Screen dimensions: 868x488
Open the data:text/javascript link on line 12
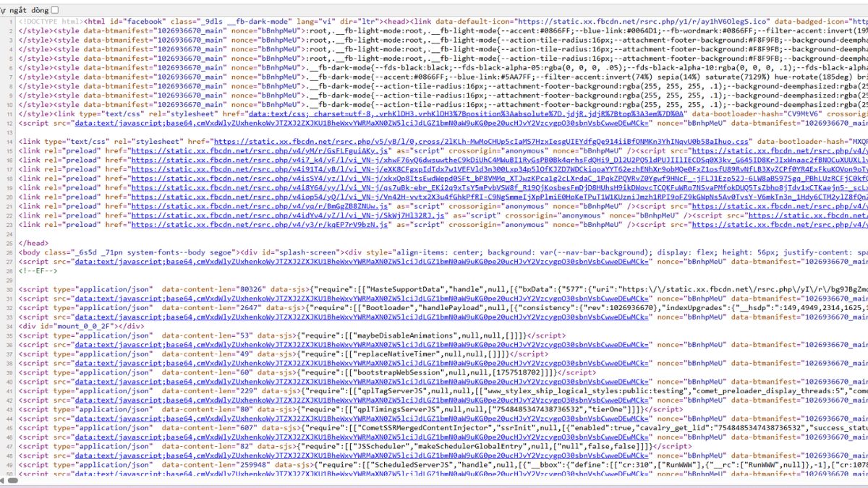click(x=362, y=123)
